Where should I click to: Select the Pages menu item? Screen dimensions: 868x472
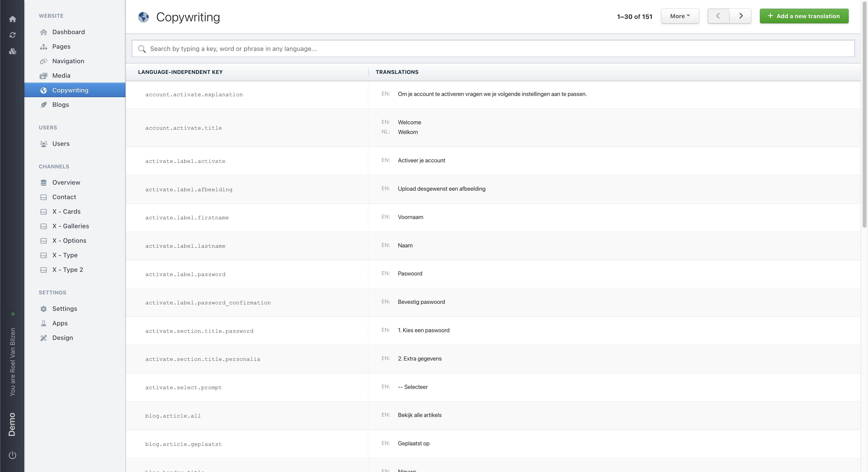[x=61, y=47]
